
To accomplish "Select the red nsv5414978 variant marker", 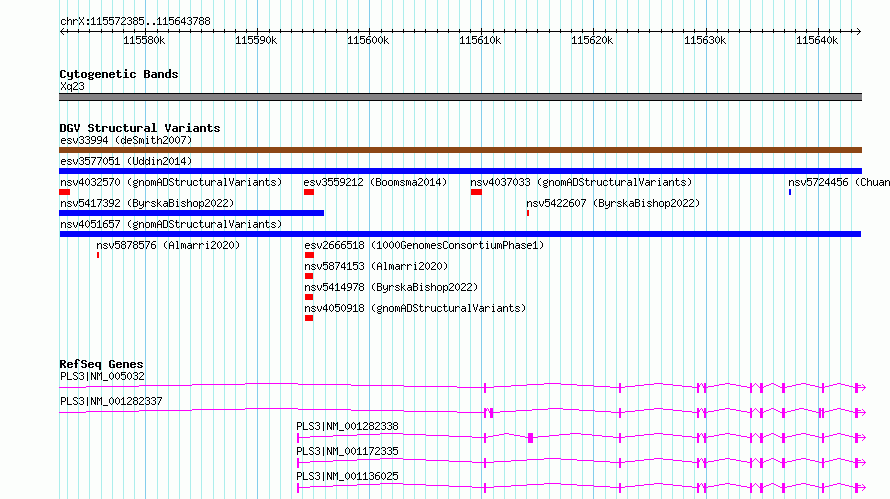I will point(309,297).
